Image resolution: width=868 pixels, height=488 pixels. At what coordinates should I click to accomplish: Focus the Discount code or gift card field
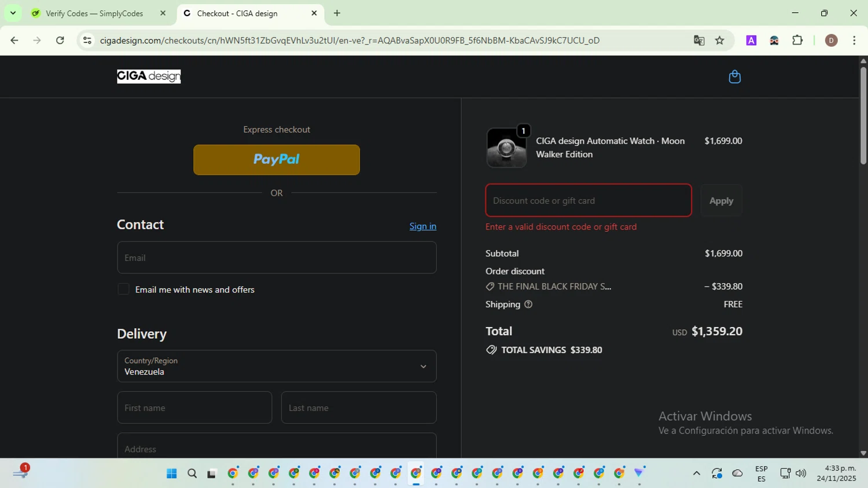pos(589,200)
